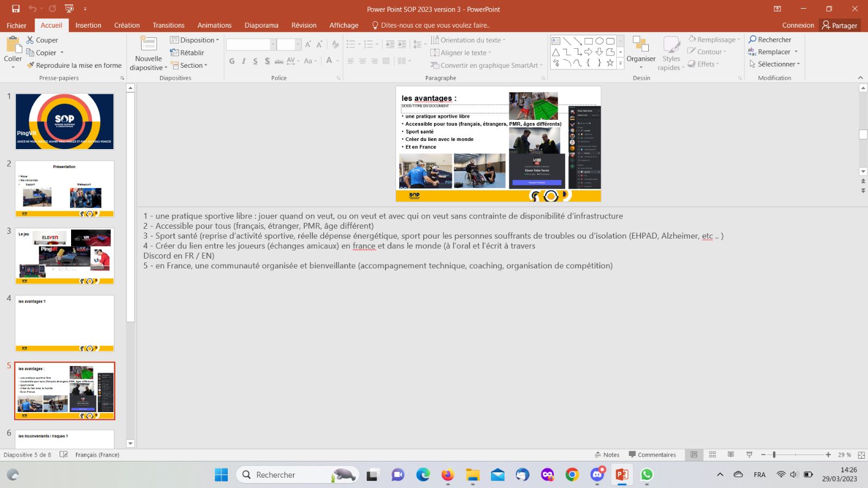Viewport: 868px width, 488px height.
Task: Click the Partager button
Action: click(839, 25)
